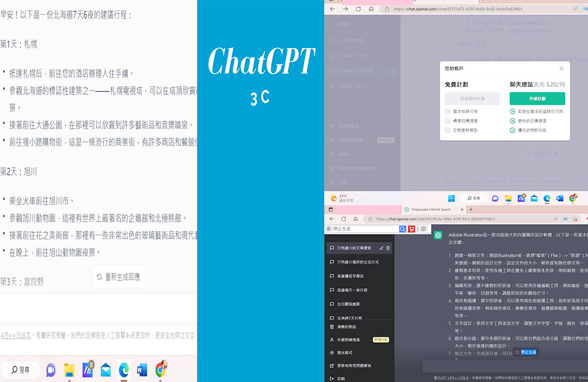This screenshot has width=588, height=382.
Task: Click the ChatGPT logo beside the Illustrator response
Action: click(437, 235)
